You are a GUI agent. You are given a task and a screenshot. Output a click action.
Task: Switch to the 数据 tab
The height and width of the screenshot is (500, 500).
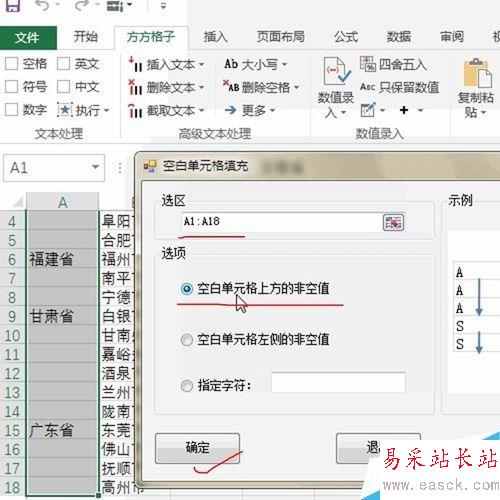coord(399,37)
